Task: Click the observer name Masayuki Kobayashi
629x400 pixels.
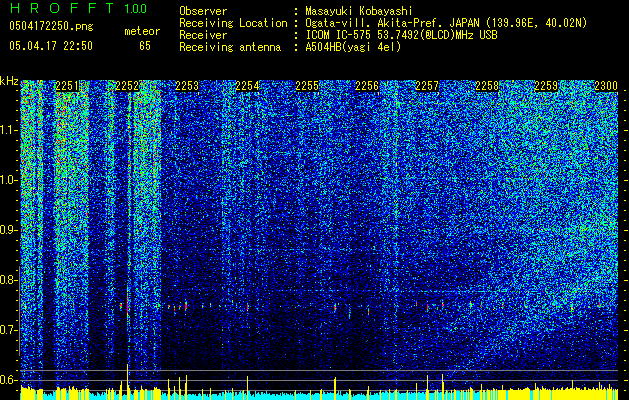Action: 359,11
